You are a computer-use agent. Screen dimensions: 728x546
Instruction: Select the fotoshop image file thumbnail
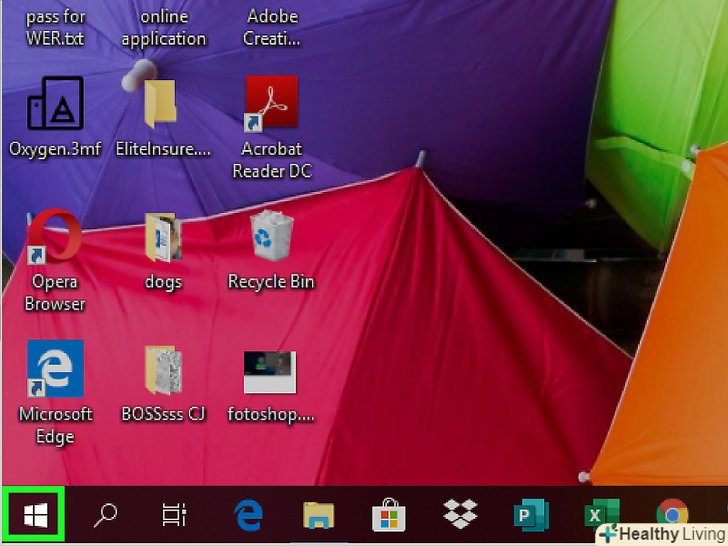click(270, 371)
